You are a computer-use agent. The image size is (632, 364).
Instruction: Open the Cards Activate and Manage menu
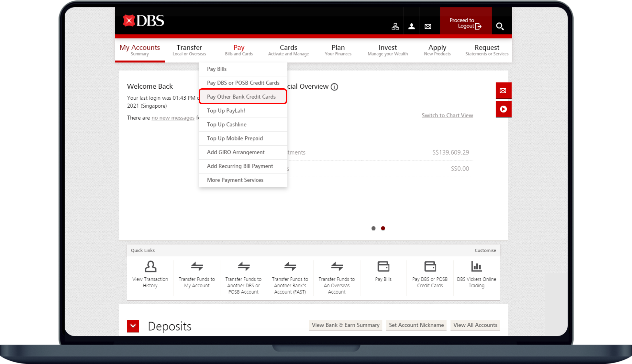pos(288,50)
